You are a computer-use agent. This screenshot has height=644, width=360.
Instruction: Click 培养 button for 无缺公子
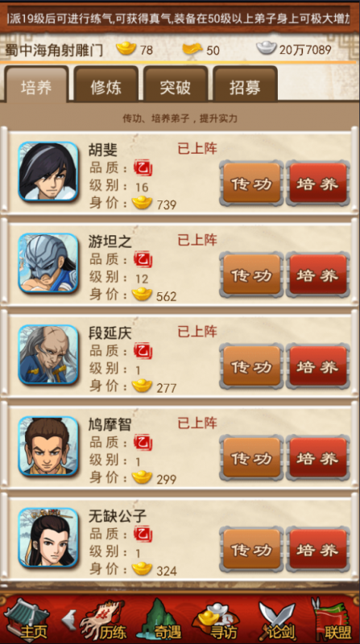[x=317, y=550]
